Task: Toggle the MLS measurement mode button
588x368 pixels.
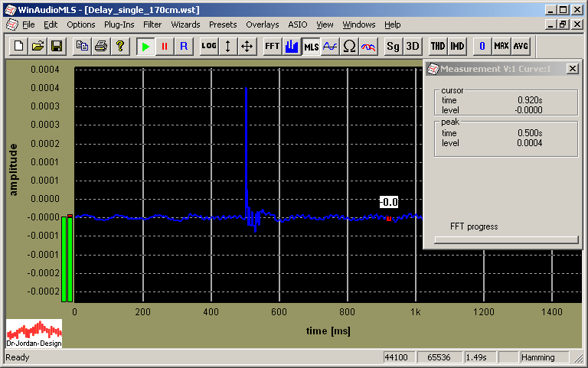Action: (311, 46)
